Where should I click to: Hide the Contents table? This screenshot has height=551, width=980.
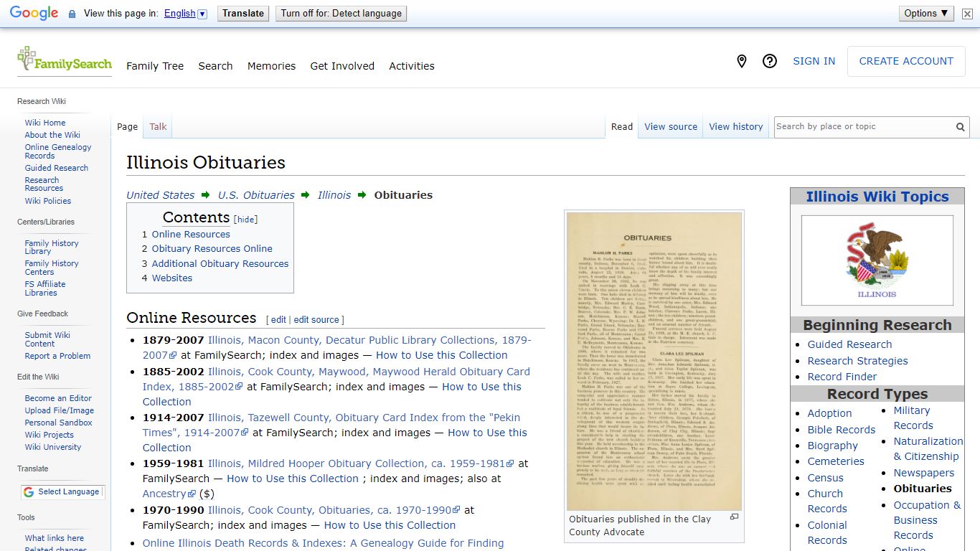pos(245,220)
